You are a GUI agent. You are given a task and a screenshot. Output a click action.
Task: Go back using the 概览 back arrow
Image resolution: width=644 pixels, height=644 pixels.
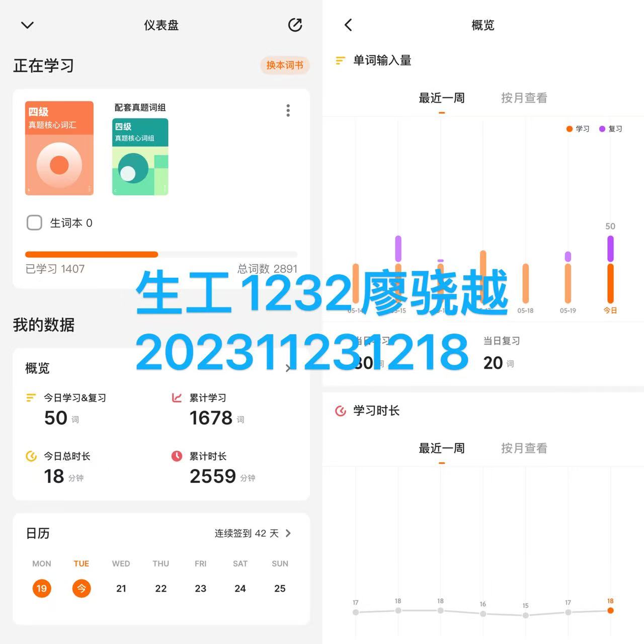[x=348, y=25]
